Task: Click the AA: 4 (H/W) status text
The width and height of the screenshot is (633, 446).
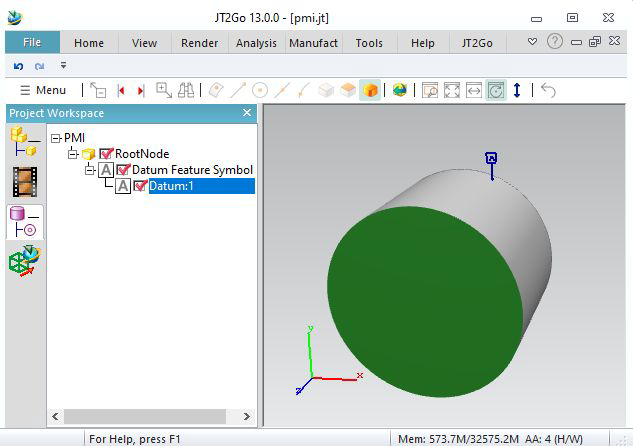Action: (554, 439)
